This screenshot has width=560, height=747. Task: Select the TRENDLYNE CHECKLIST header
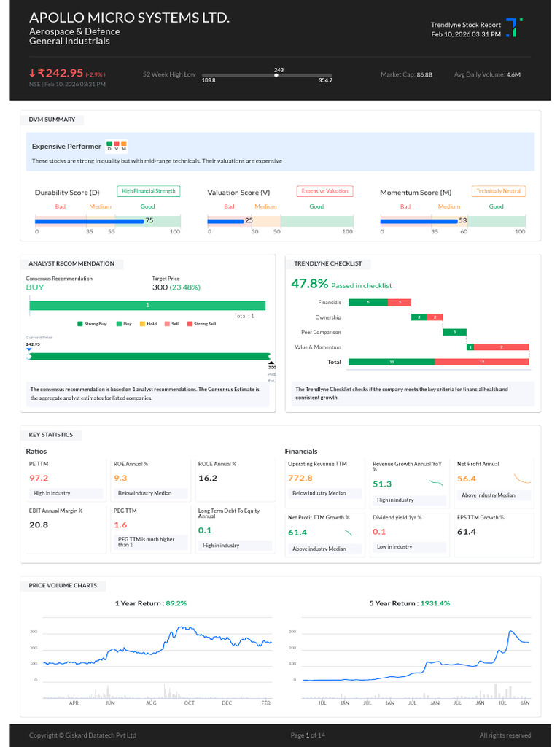pos(328,263)
